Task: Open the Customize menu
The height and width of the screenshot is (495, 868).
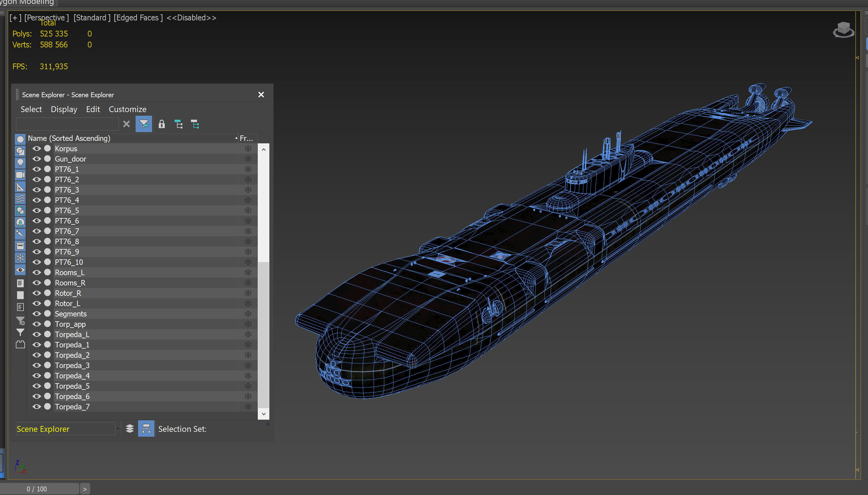Action: point(127,109)
